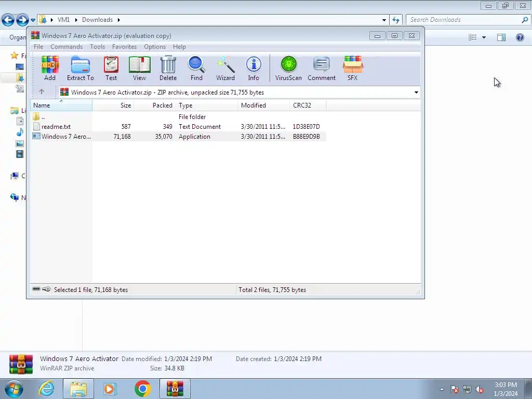532x399 pixels.
Task: Refresh the Downloads folder in Explorer
Action: [396, 20]
